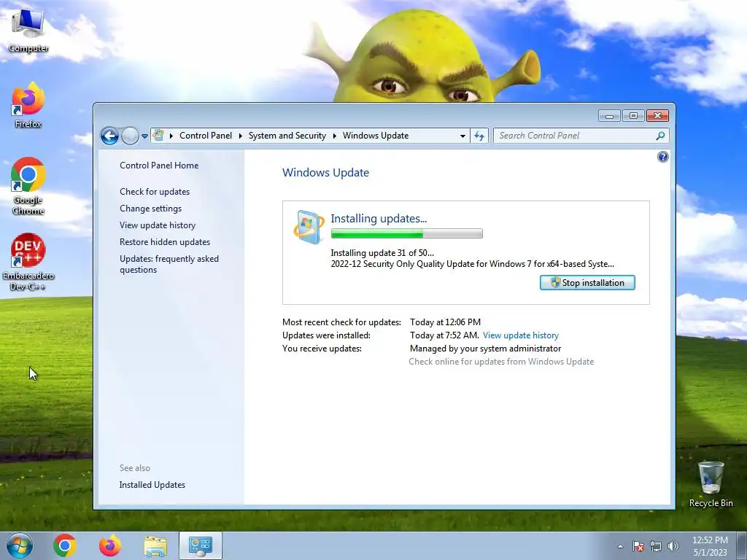Select the Firefox desktop shortcut
747x560 pixels.
[x=28, y=106]
